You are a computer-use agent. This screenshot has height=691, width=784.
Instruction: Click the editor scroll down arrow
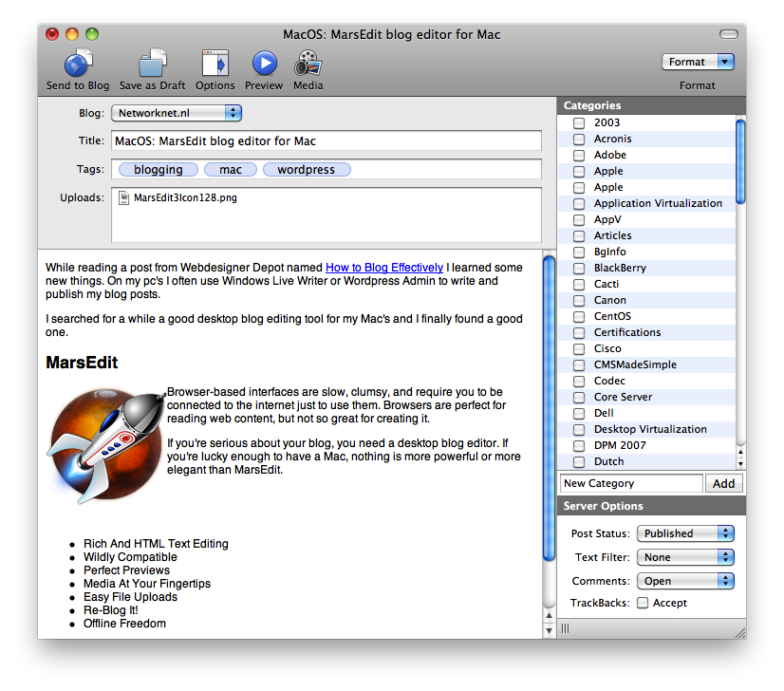click(x=549, y=630)
